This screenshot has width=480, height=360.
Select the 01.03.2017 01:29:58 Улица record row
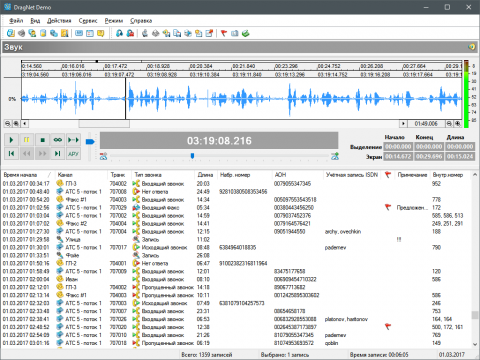[237, 239]
